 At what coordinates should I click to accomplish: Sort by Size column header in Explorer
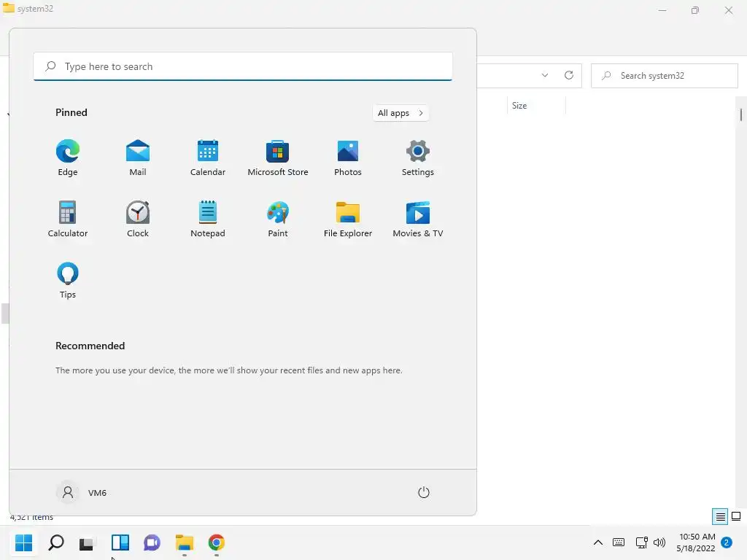coord(536,106)
